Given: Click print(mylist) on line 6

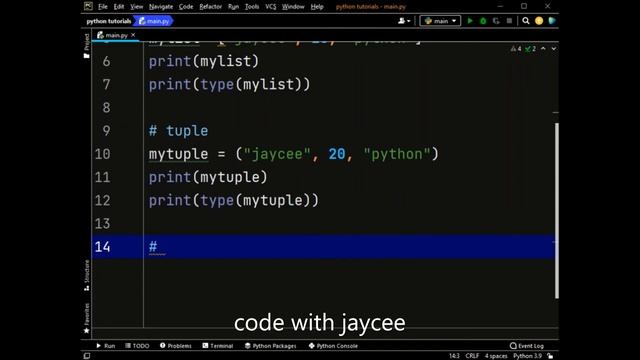Looking at the screenshot, I should click(x=204, y=62).
